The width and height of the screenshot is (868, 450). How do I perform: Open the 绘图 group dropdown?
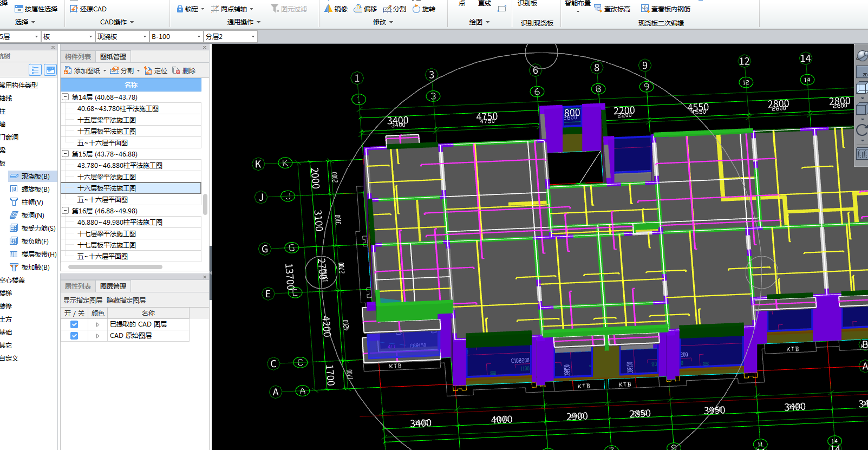pos(479,22)
